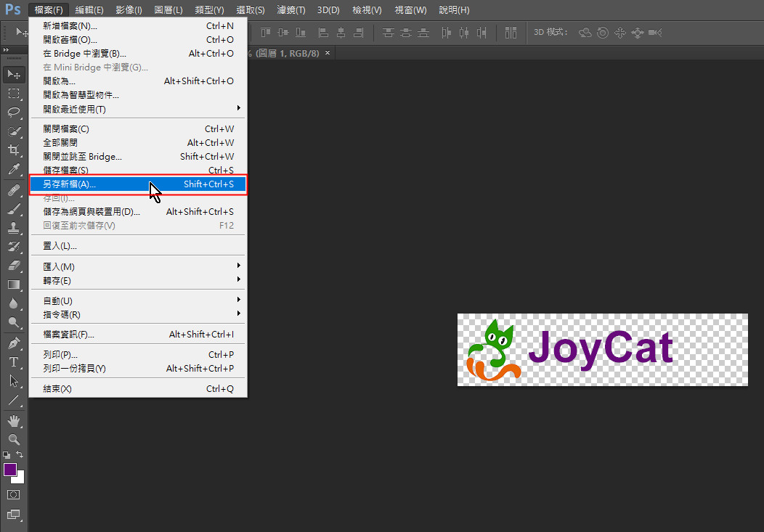Select the Eraser tool
The image size is (764, 532).
[14, 265]
